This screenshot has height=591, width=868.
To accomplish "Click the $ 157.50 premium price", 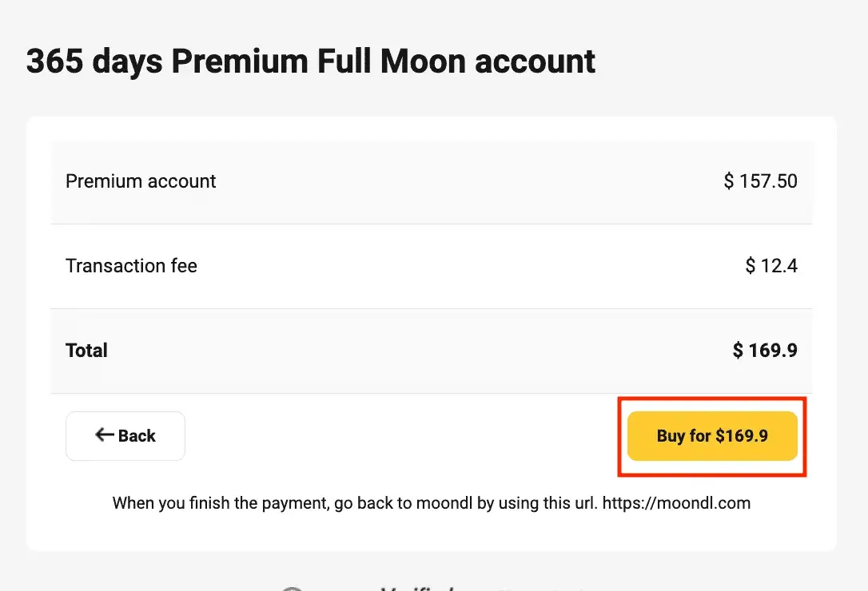I will [761, 181].
